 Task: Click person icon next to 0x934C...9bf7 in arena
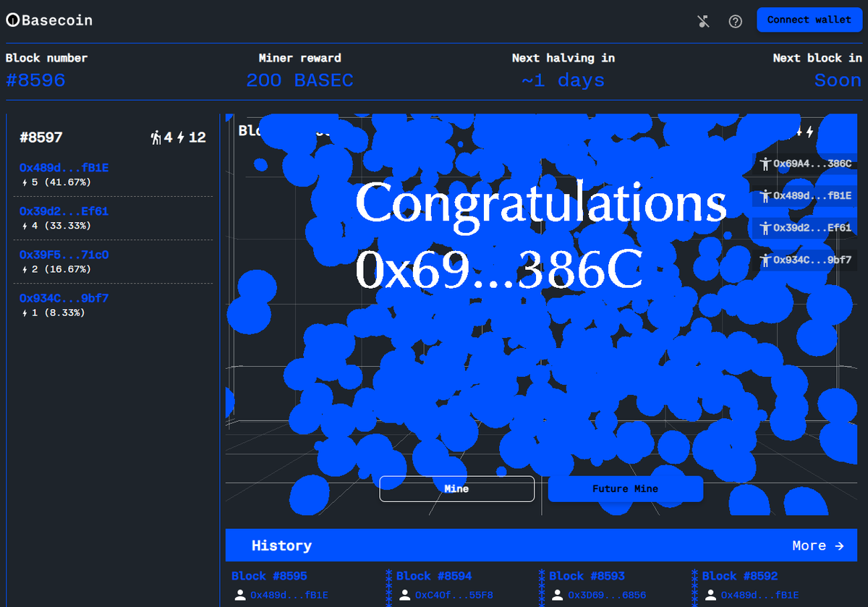pos(766,260)
